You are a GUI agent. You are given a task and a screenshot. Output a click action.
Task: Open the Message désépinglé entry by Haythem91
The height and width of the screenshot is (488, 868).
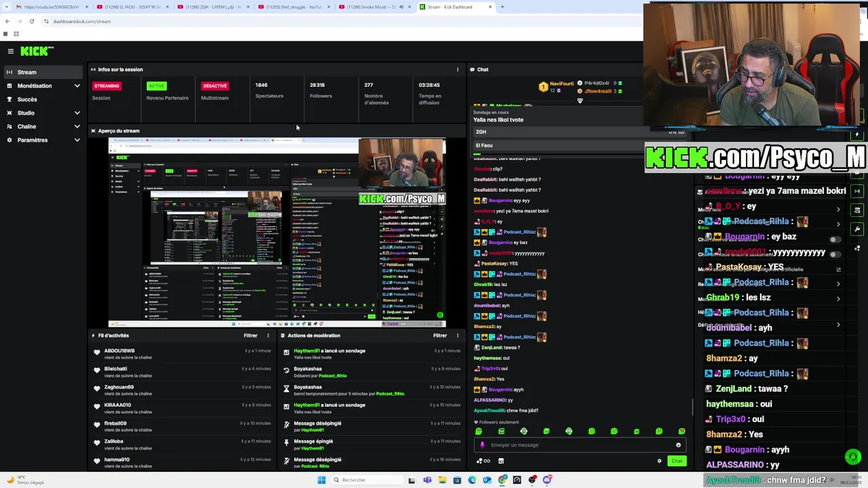point(372,427)
